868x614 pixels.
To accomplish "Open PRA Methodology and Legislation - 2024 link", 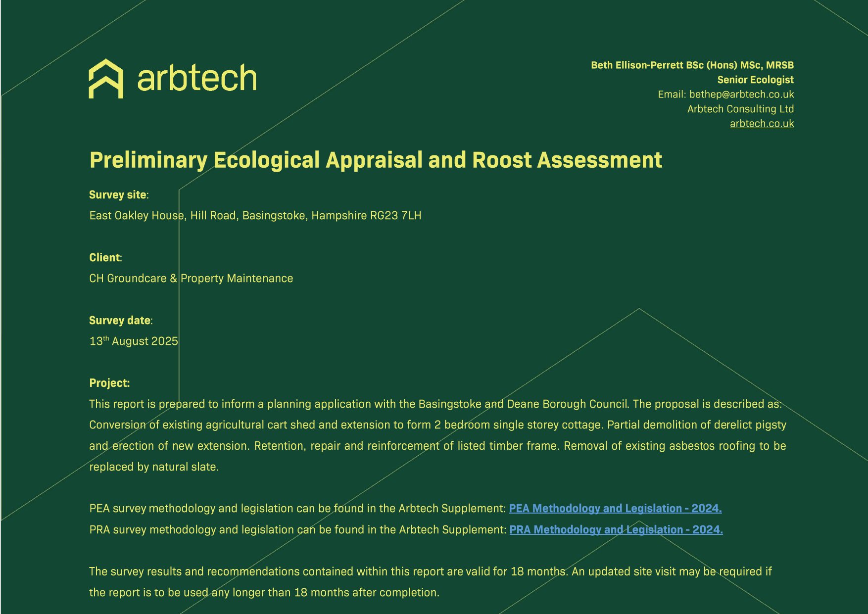I will 616,530.
